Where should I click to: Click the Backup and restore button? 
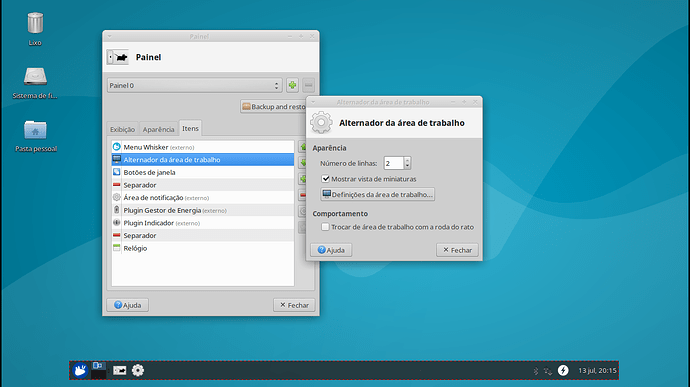tap(273, 107)
